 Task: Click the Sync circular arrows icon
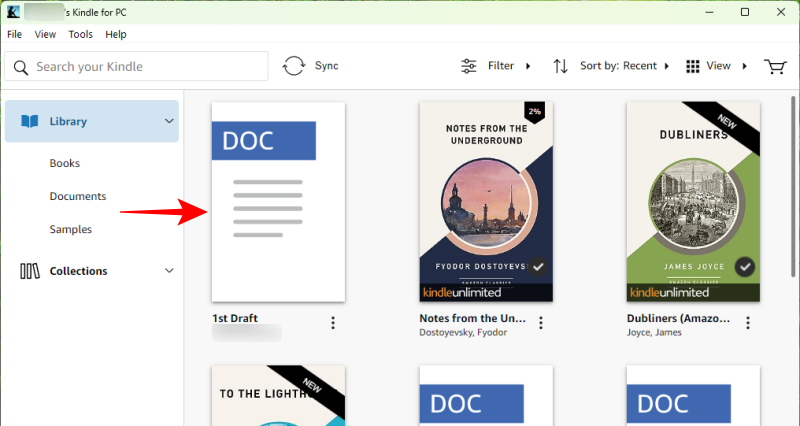pyautogui.click(x=294, y=66)
